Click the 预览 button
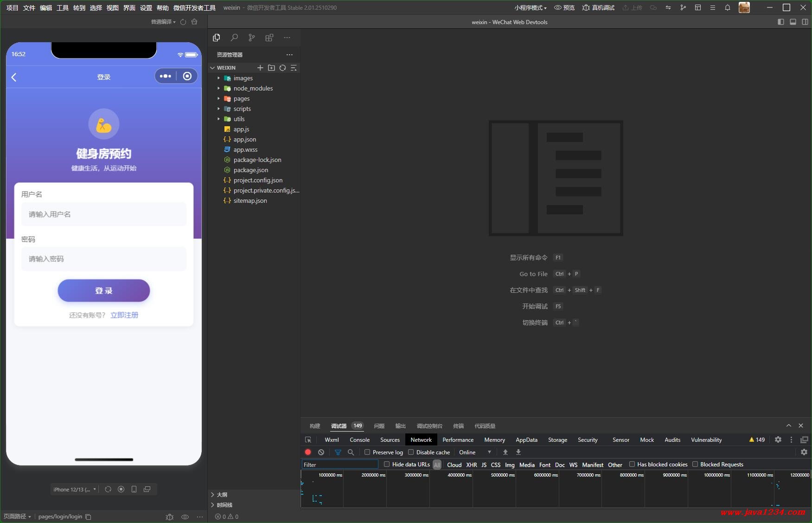Viewport: 812px width, 523px height. tap(564, 7)
